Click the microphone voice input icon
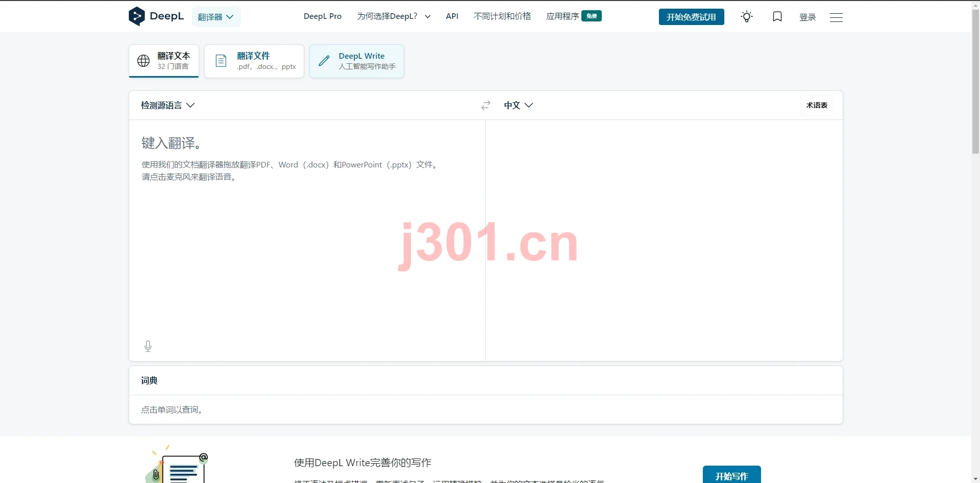Screen dimensions: 980x483 point(148,346)
